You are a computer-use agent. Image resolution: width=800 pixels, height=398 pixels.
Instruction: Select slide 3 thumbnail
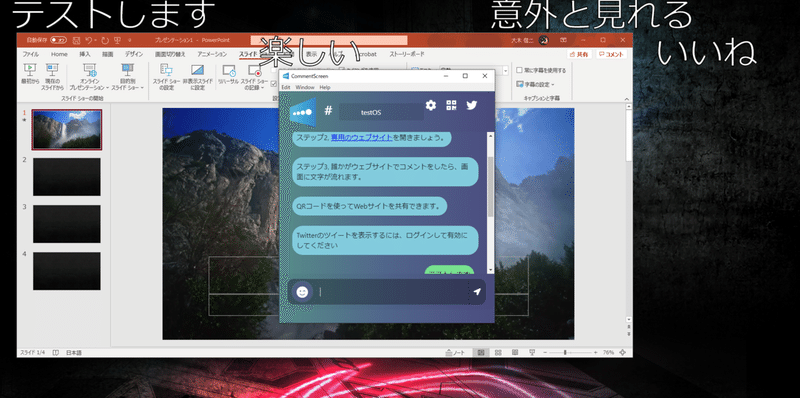pos(67,224)
